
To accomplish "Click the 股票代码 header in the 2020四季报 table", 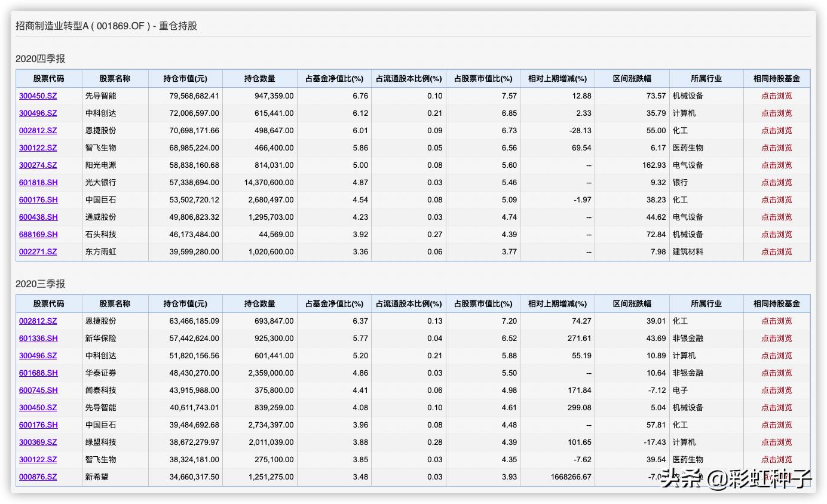I will (49, 78).
